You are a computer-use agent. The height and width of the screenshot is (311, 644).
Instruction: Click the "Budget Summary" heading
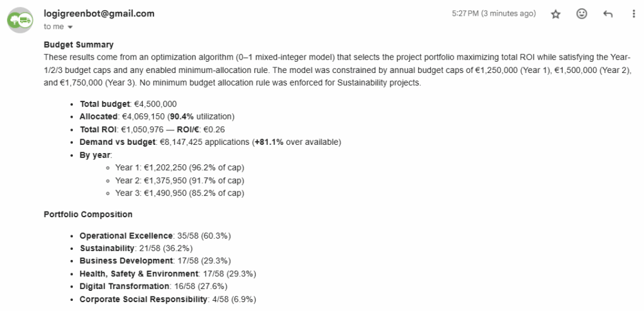click(x=79, y=45)
